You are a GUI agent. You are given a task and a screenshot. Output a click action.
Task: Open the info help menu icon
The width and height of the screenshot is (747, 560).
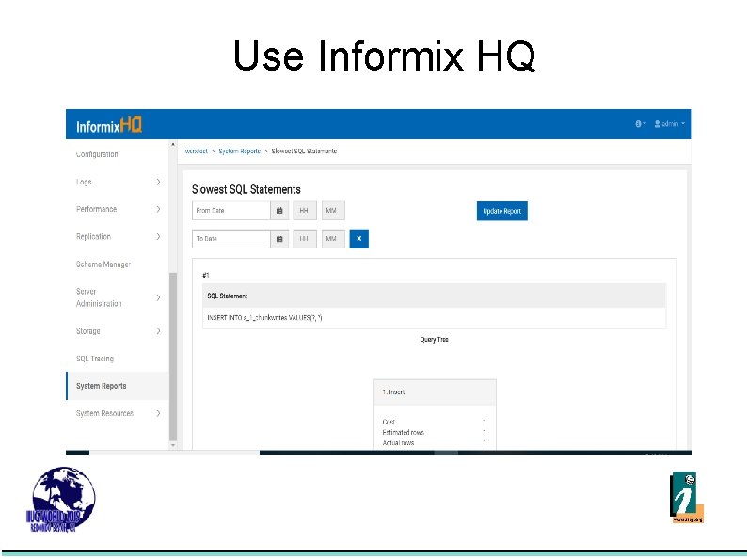tap(640, 124)
